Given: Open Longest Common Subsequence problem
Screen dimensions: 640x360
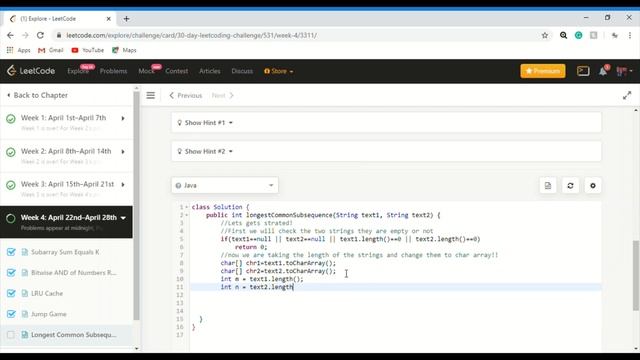Looking at the screenshot, I should (x=73, y=335).
